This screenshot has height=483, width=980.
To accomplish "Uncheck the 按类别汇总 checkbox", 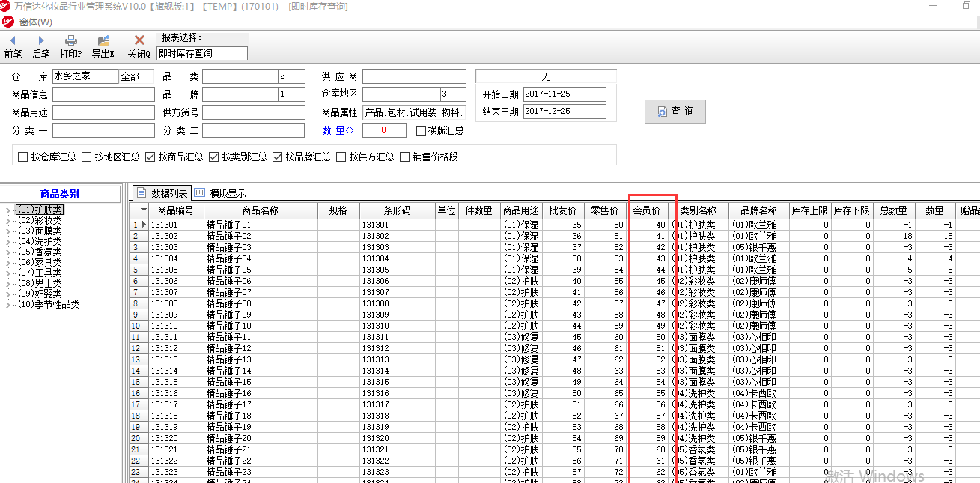I will pos(214,157).
